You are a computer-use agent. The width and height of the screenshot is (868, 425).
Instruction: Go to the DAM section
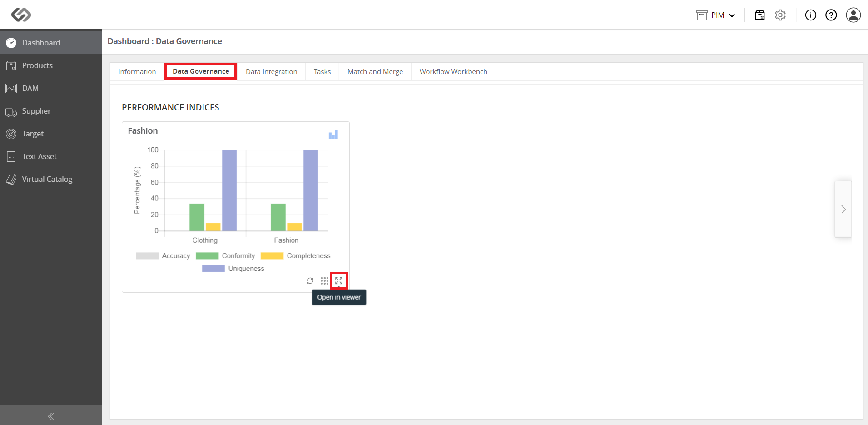[x=51, y=88]
